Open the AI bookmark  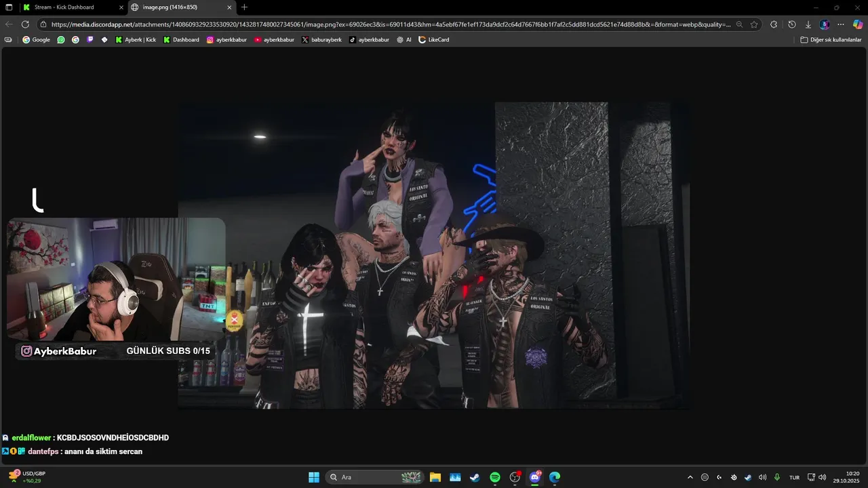[404, 40]
